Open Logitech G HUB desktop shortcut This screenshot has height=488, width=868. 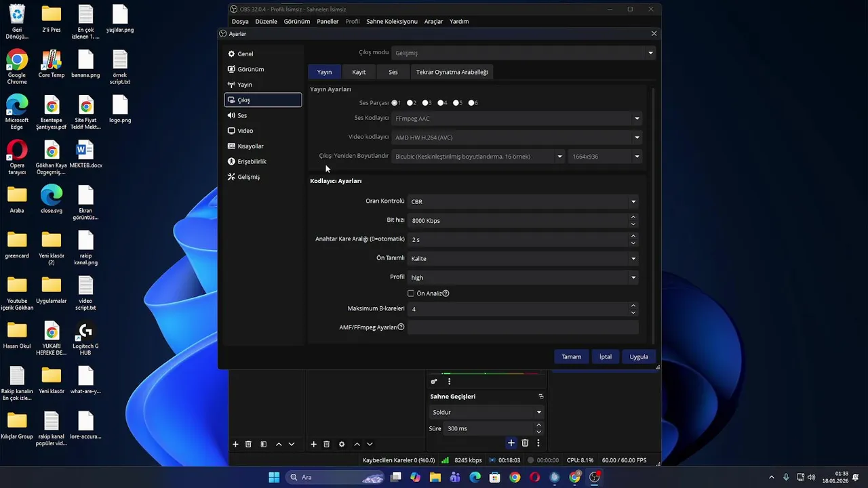click(85, 339)
